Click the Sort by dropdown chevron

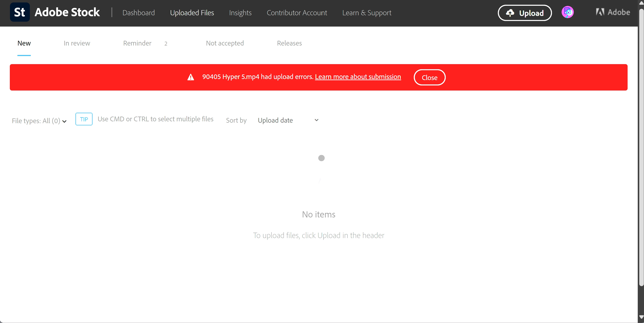coord(316,120)
